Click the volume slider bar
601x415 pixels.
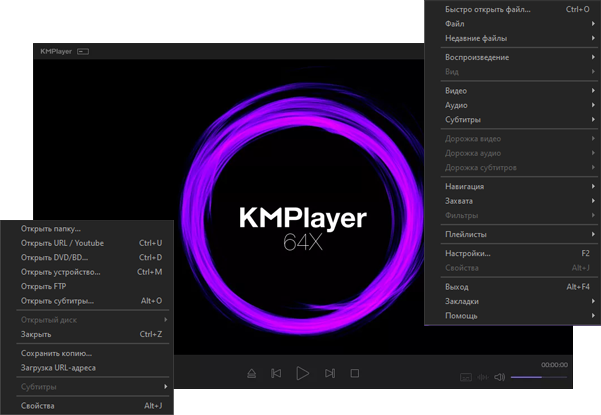click(539, 377)
